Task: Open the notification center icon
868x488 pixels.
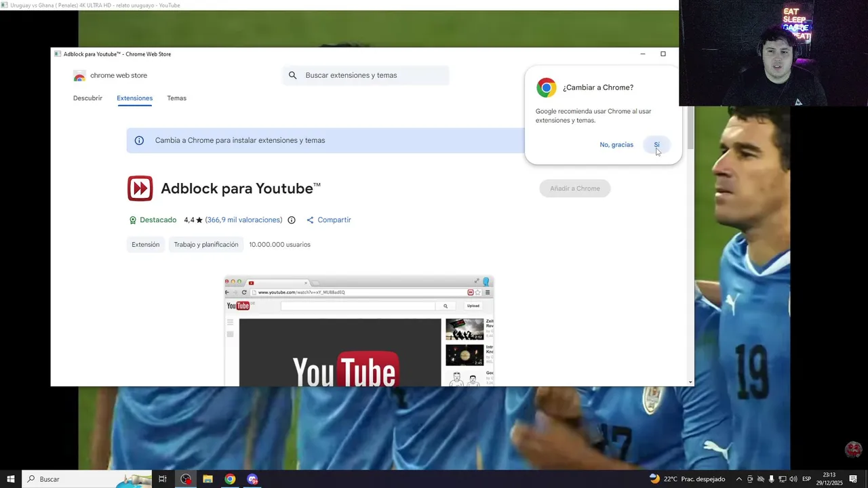Action: (x=853, y=479)
